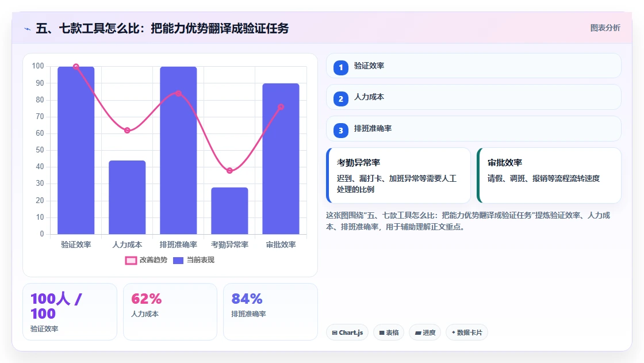The width and height of the screenshot is (644, 363).
Task: Click trend line point above 人力成本
Action: pos(127,131)
